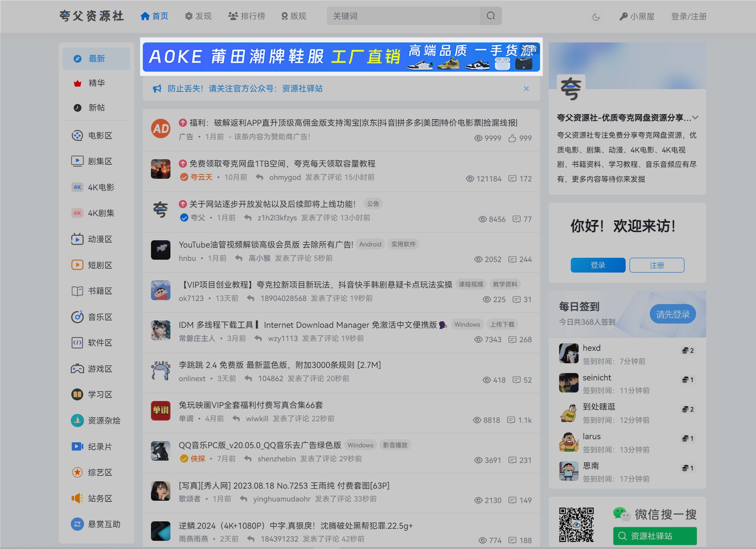Screen dimensions: 756x549
Task: Open 破解返利APP sponsored post
Action: coord(353,123)
